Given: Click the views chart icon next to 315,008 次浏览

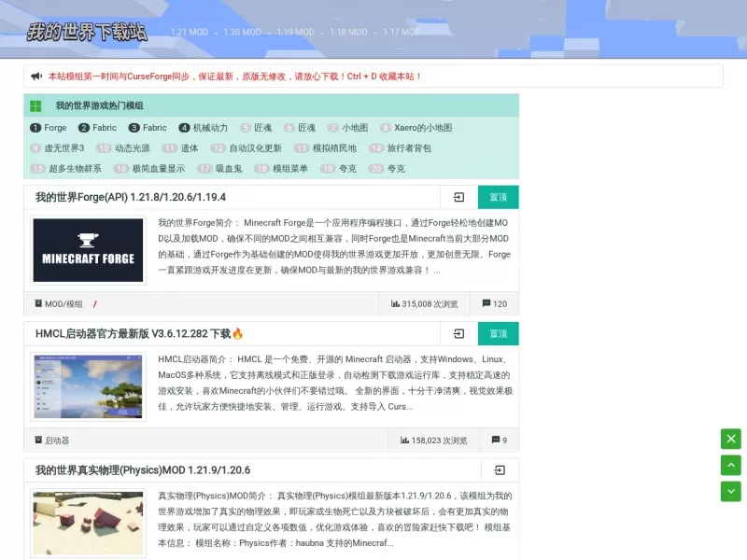Looking at the screenshot, I should point(395,303).
